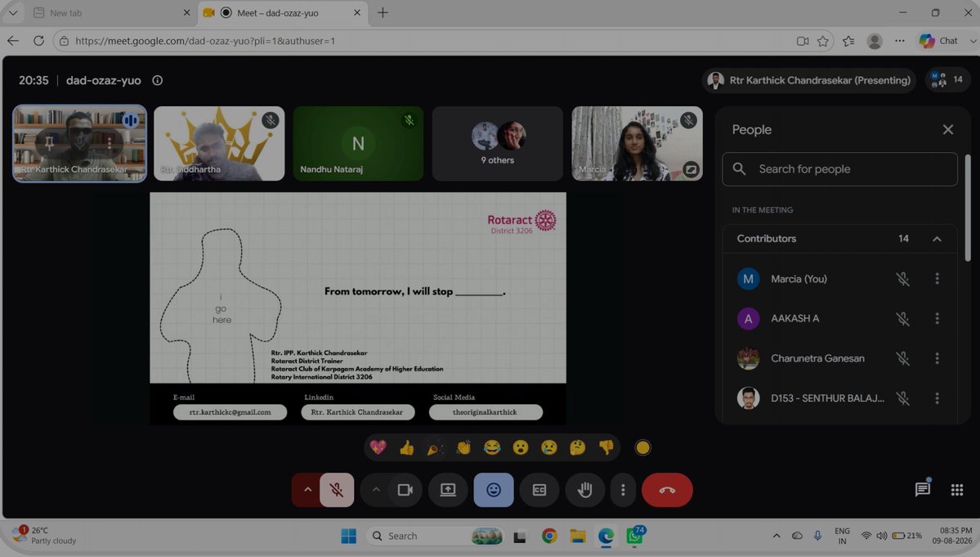Select Rtr Karthick Chandrasekar video tile
This screenshot has width=980, height=557.
[x=80, y=143]
